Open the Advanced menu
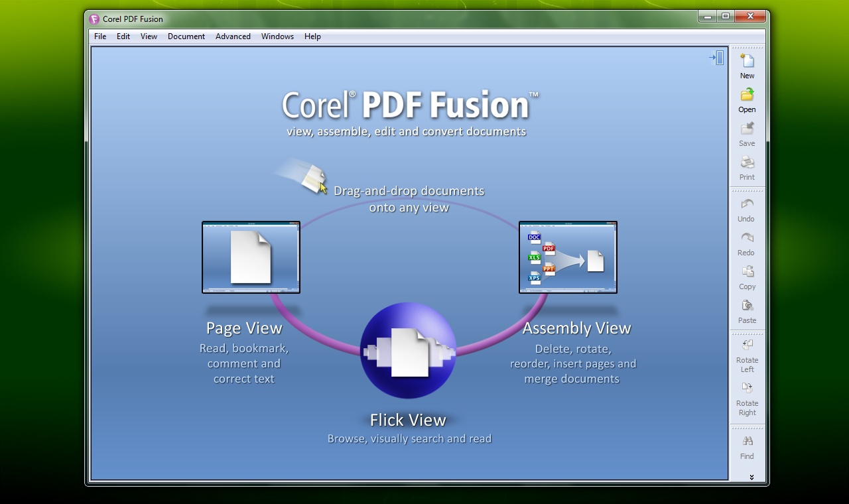This screenshot has width=849, height=504. [233, 36]
